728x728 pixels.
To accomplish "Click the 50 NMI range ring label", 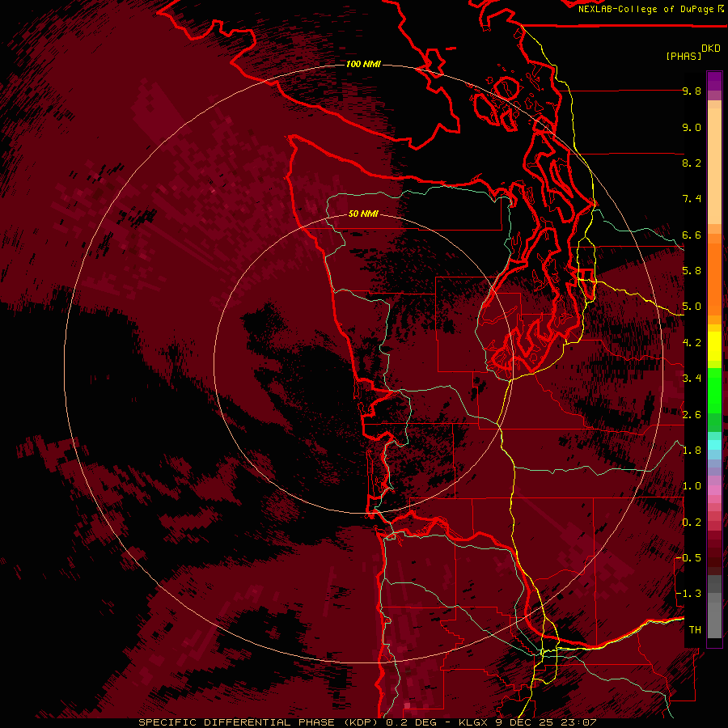I will (x=363, y=214).
